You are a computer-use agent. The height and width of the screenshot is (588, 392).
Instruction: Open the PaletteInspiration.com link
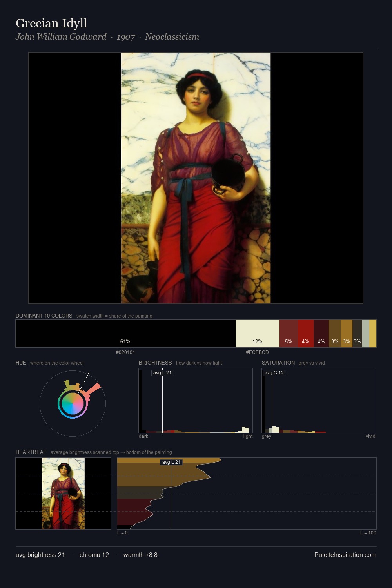tap(345, 555)
